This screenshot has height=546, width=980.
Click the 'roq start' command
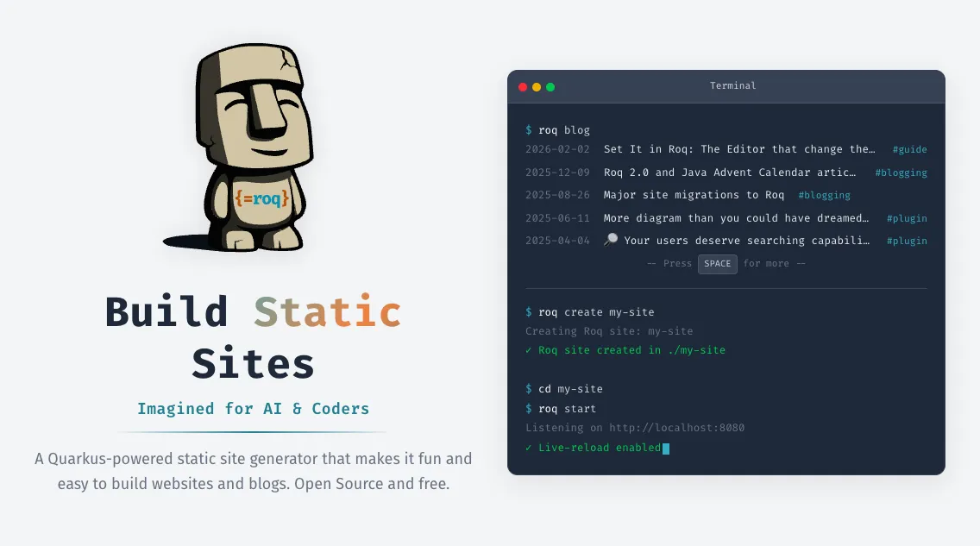pos(561,409)
